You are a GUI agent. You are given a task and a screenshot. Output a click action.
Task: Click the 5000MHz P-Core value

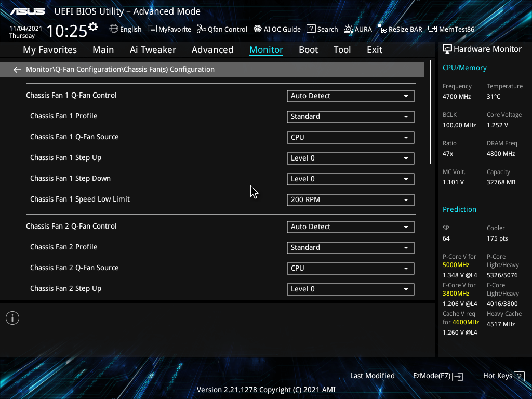click(x=456, y=265)
